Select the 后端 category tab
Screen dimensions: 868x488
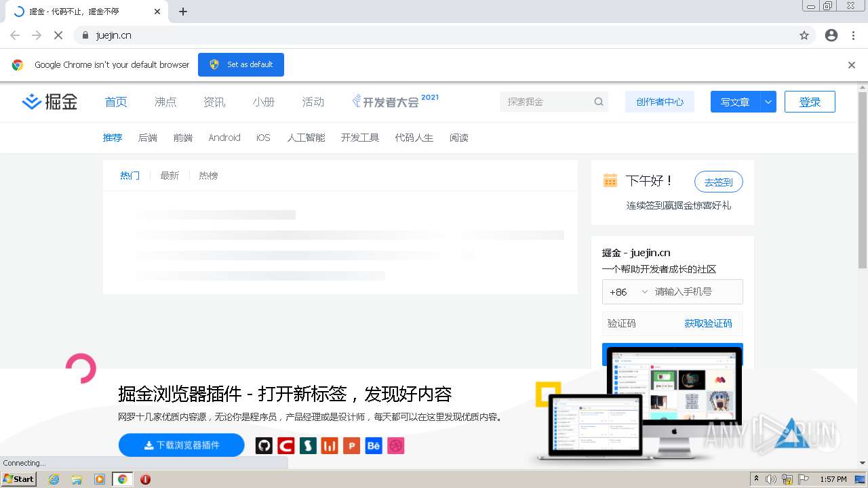click(x=148, y=138)
